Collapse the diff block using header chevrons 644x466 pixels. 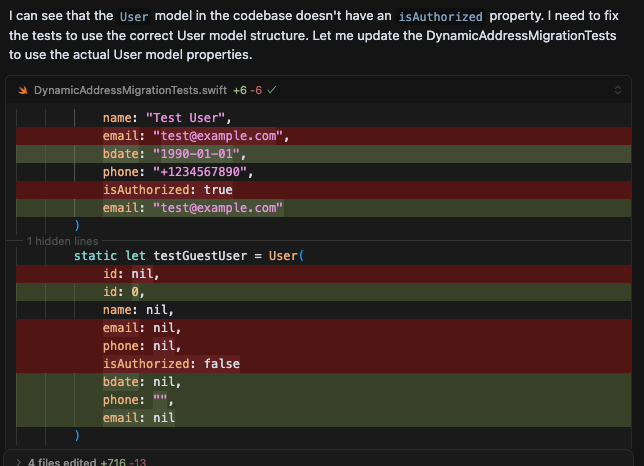click(x=616, y=90)
